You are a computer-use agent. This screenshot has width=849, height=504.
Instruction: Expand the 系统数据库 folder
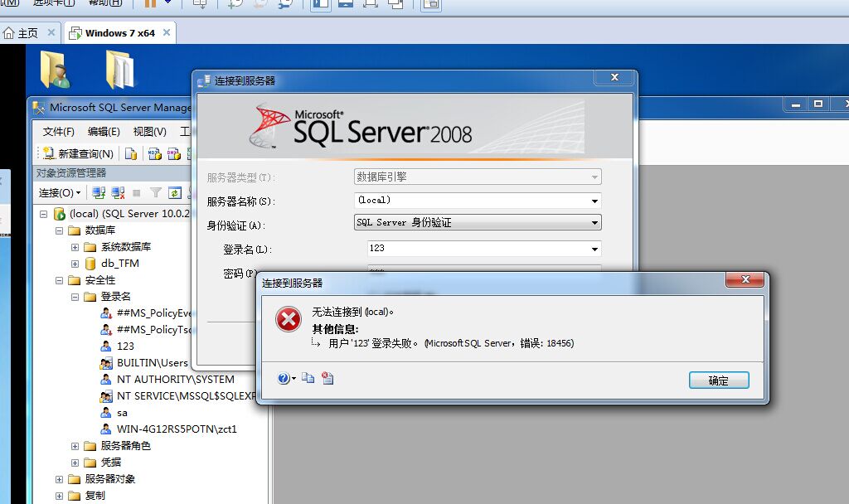tap(75, 247)
